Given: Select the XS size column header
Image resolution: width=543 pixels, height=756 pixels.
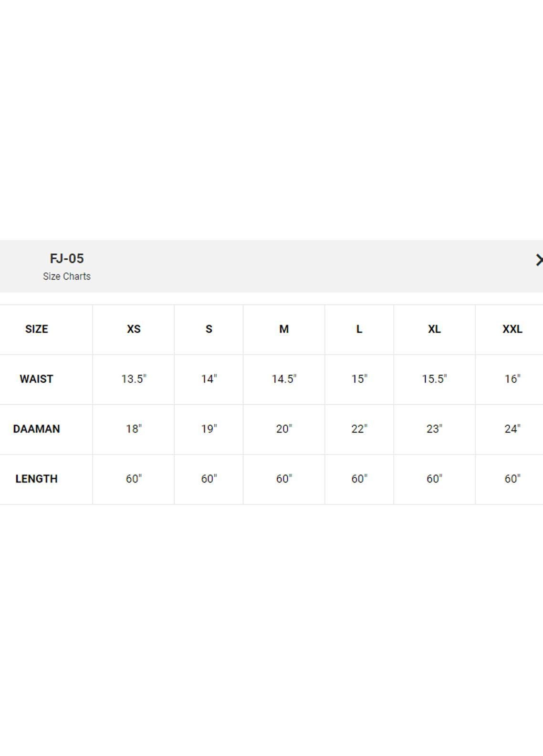Looking at the screenshot, I should coord(134,329).
